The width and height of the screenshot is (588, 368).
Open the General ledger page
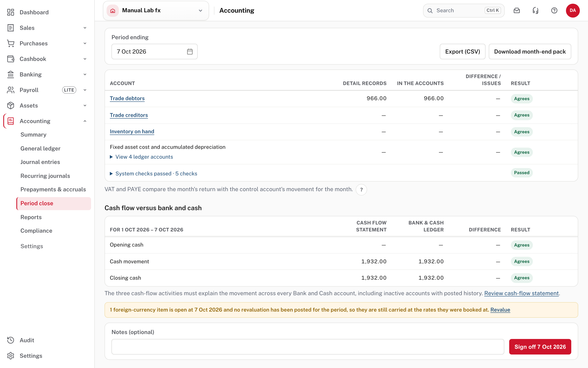pyautogui.click(x=40, y=148)
